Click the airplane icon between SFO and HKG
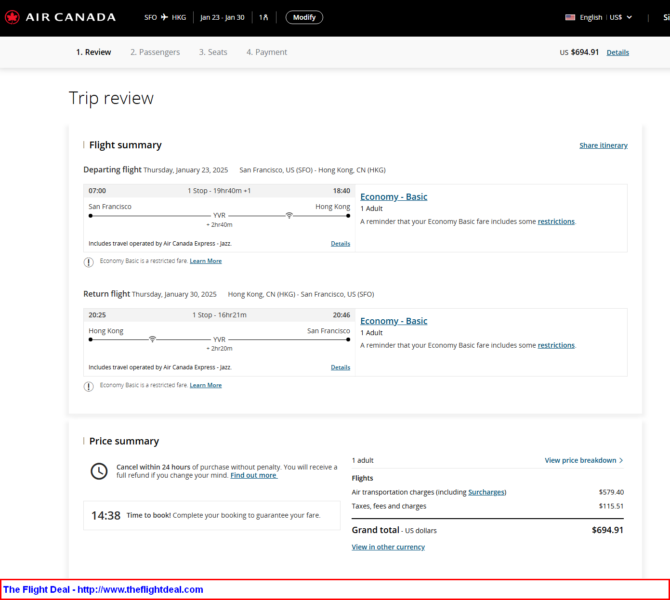 pyautogui.click(x=164, y=17)
